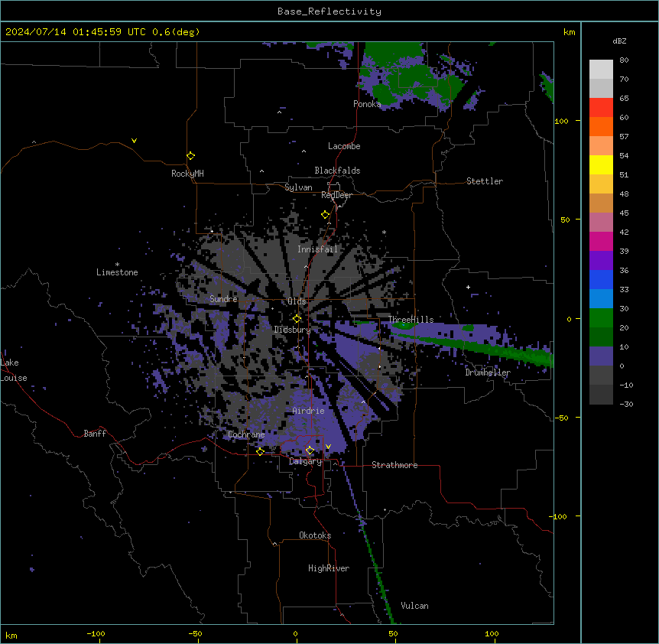Viewport: 659px width, 644px height.
Task: Click the Blackfalds city label
Action: tap(337, 171)
